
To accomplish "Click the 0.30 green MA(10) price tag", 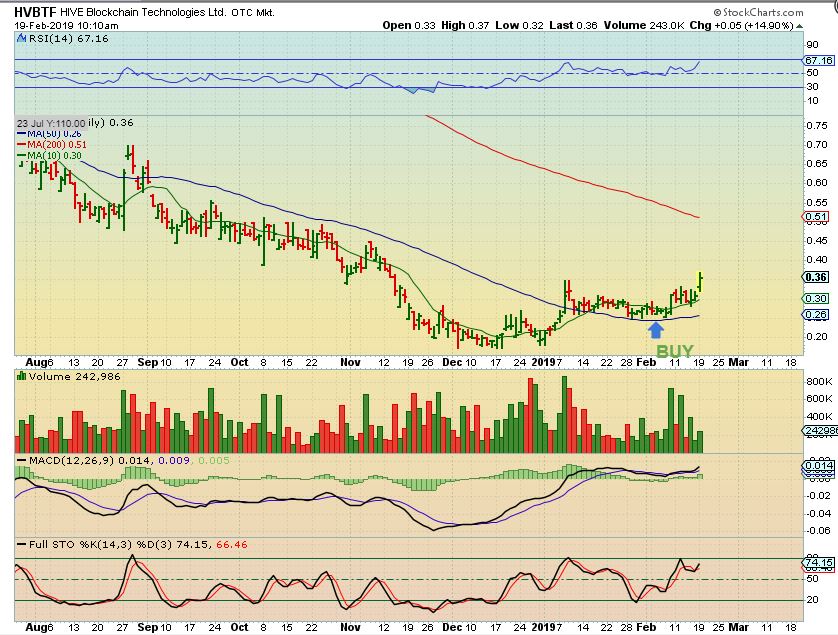I will point(816,298).
